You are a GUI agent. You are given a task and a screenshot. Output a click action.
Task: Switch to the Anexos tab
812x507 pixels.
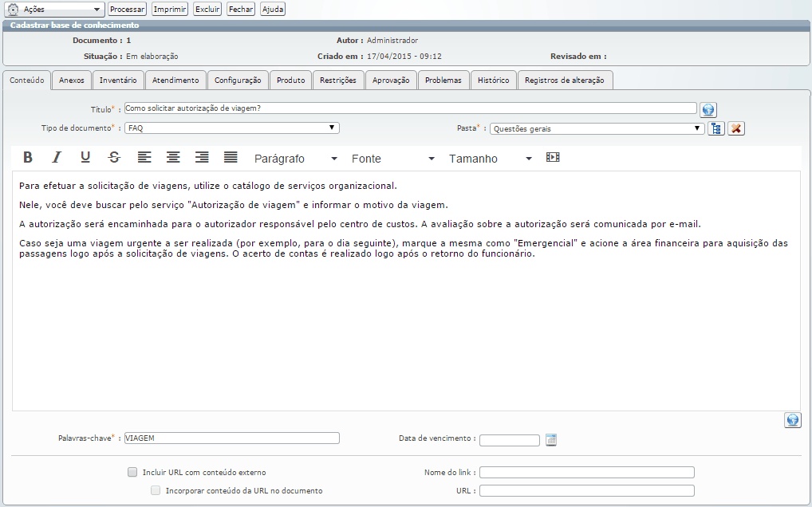click(72, 81)
